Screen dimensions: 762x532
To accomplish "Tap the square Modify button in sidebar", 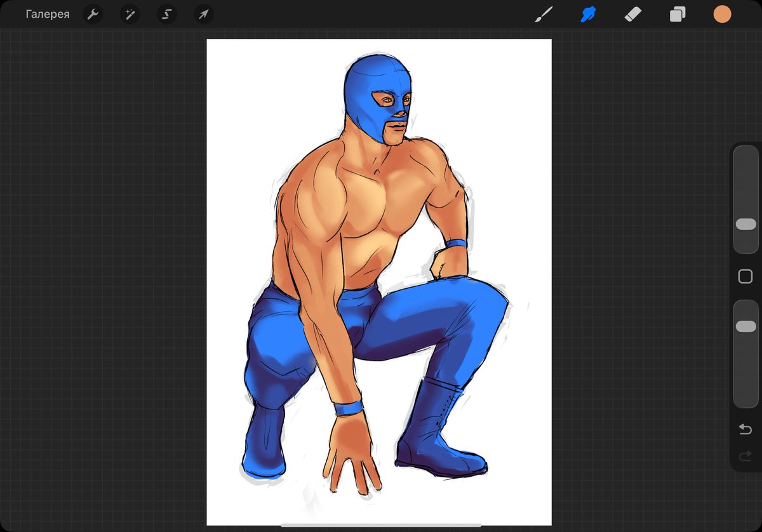I will (745, 276).
